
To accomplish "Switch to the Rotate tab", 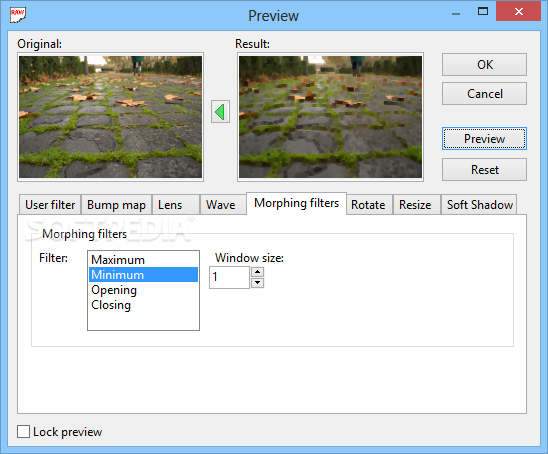I will [369, 205].
